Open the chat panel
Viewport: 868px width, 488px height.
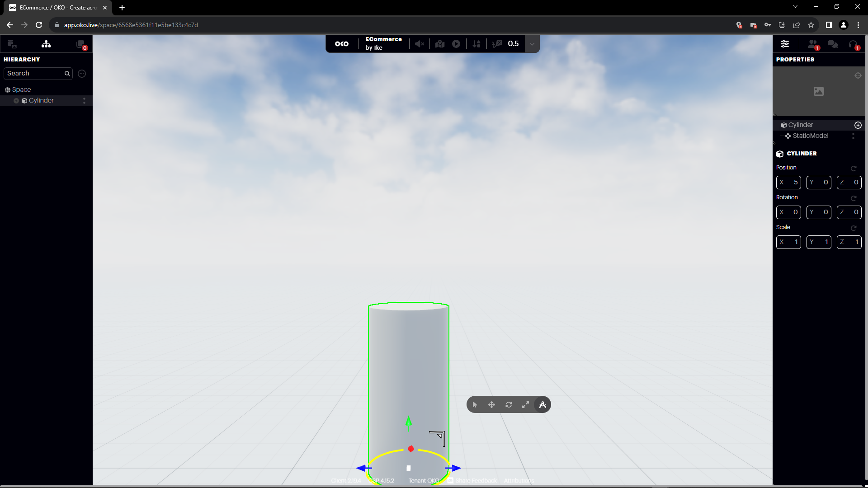coord(833,44)
